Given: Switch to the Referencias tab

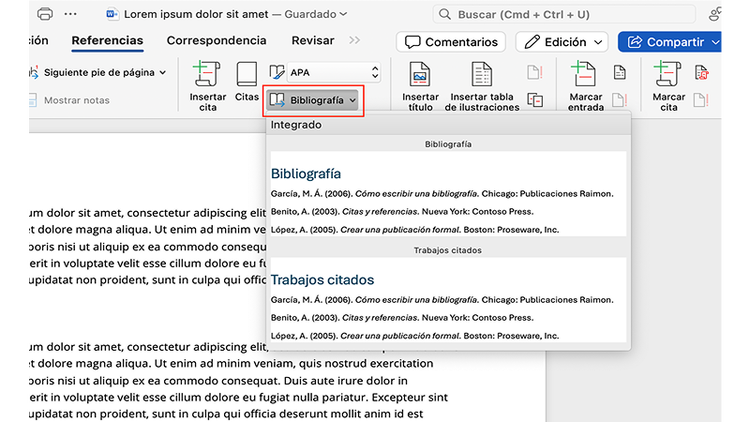Looking at the screenshot, I should pos(107,41).
